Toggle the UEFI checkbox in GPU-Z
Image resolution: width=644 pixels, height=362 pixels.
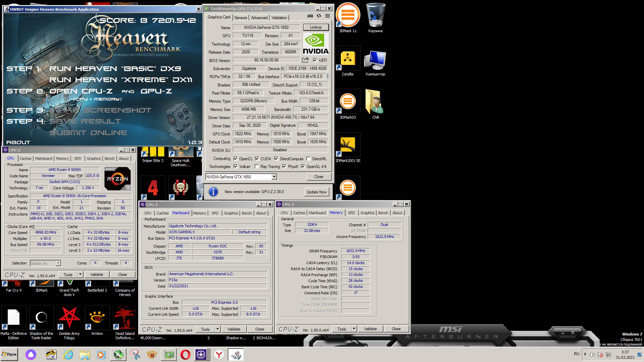point(315,60)
